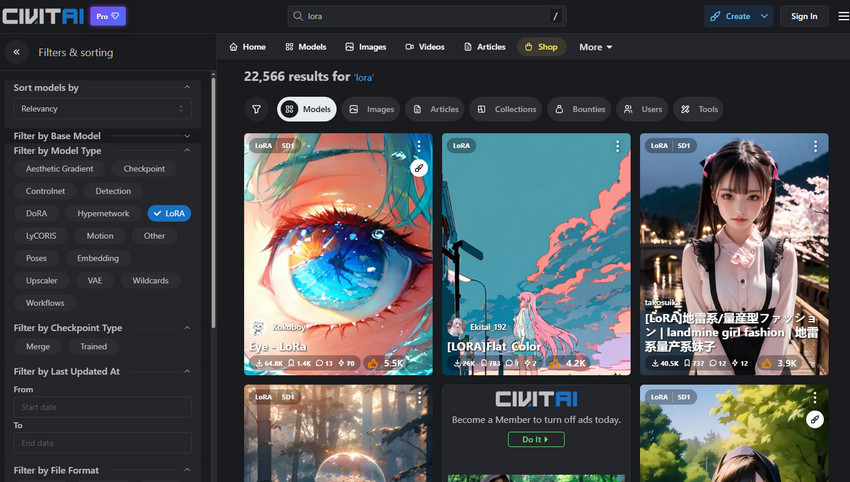Click link icon on Eye - LoRA card
850x482 pixels.
coord(419,168)
